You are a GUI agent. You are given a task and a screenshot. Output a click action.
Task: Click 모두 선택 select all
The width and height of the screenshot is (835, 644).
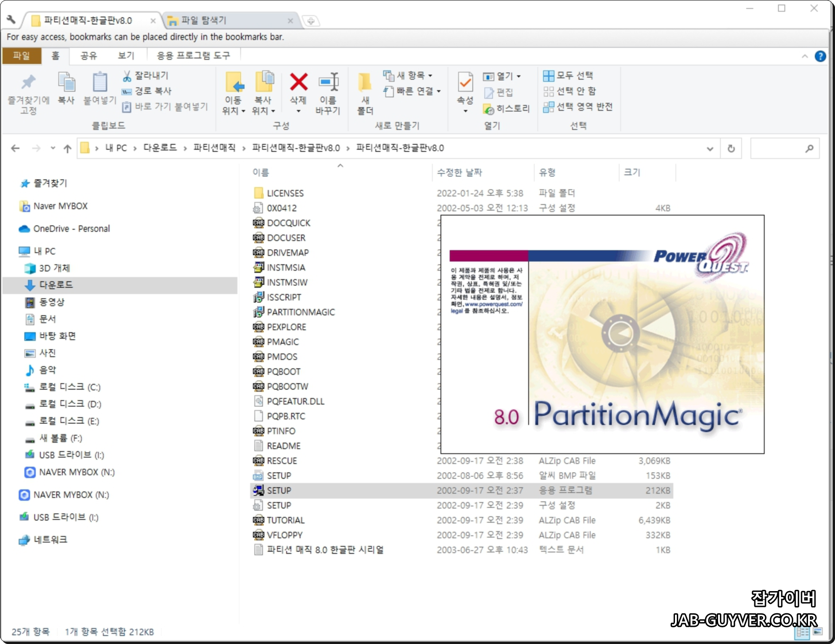[569, 75]
